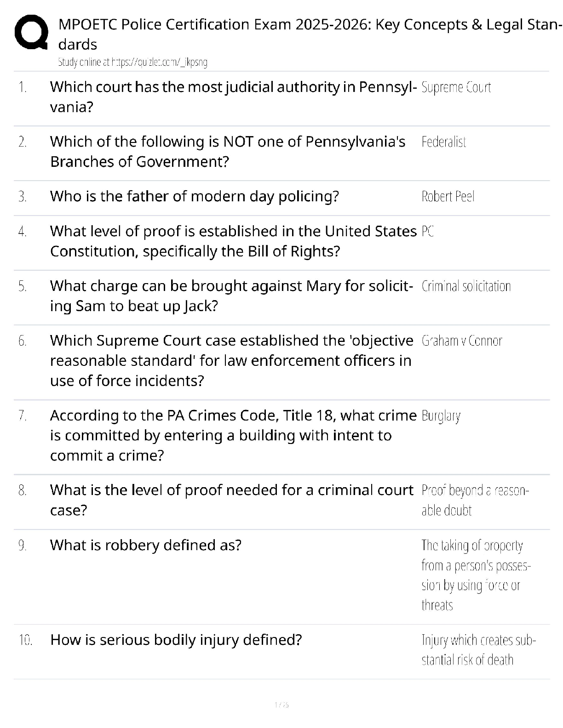Click the 'PC' answer text
This screenshot has height=728, width=563.
pyautogui.click(x=427, y=232)
